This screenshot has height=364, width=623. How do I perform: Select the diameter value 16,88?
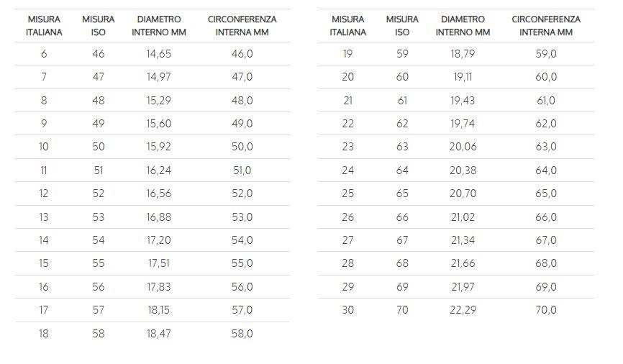tap(158, 217)
